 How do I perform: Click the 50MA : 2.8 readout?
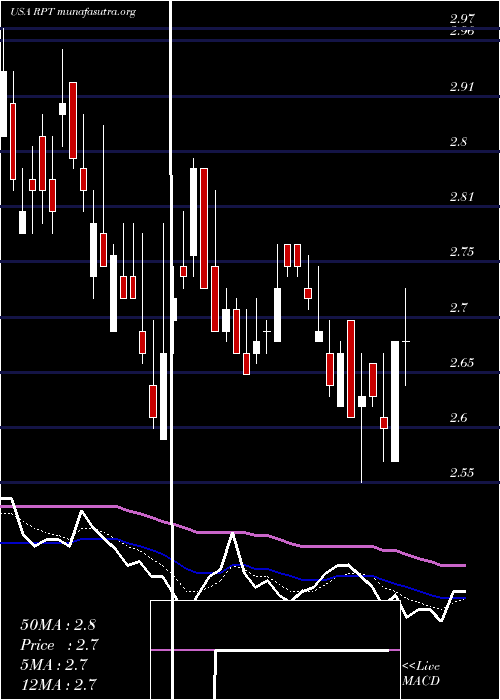tap(58, 624)
